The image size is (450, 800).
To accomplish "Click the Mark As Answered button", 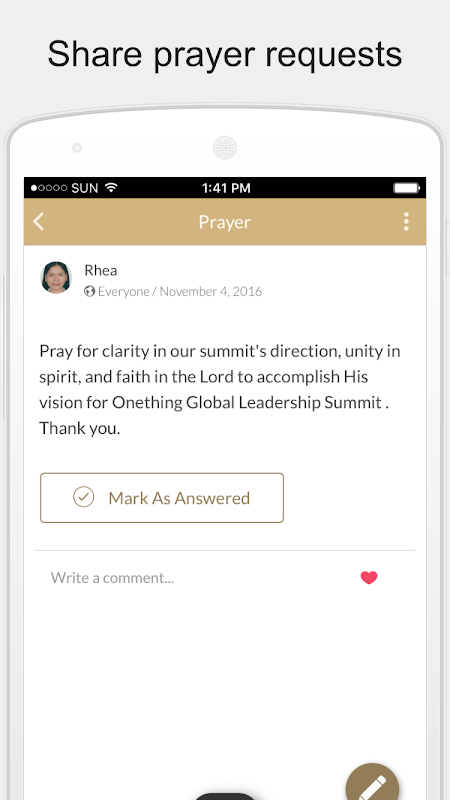I will (162, 498).
